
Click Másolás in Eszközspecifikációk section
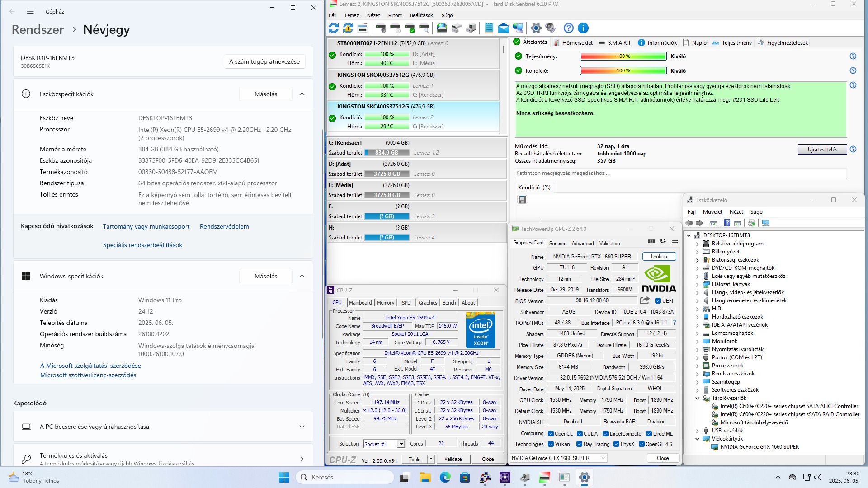[x=266, y=94]
